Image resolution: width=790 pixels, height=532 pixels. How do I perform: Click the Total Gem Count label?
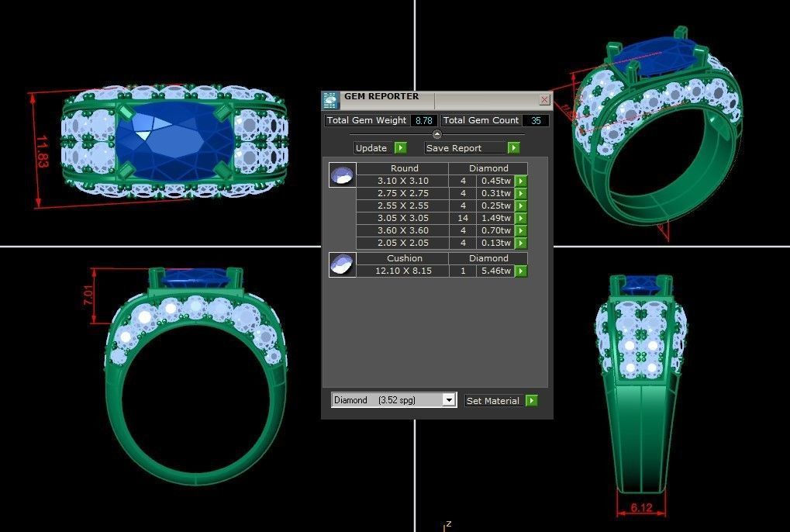pos(481,120)
